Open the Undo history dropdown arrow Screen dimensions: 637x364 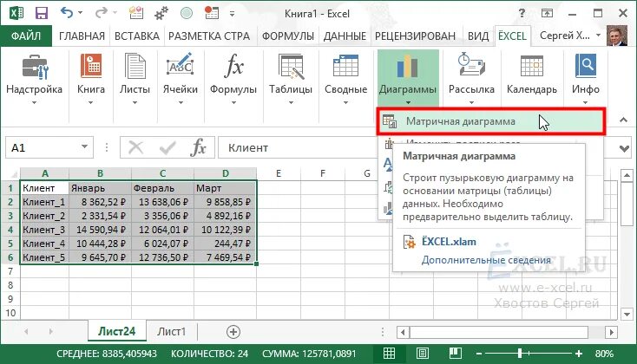tap(81, 13)
